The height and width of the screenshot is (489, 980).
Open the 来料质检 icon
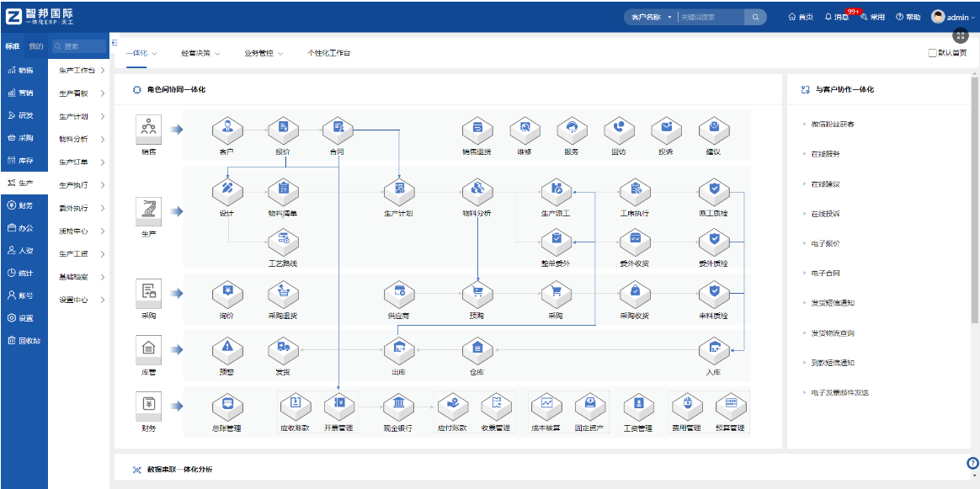pos(714,292)
